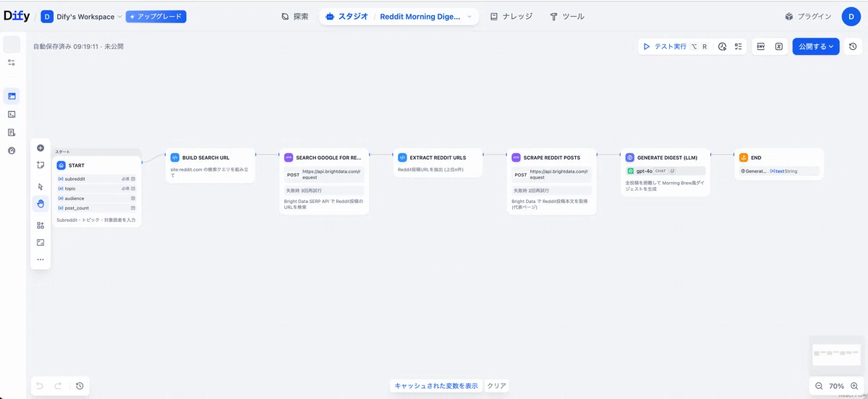This screenshot has height=399, width=868.
Task: Zoom out with the minus magnifier
Action: point(819,386)
